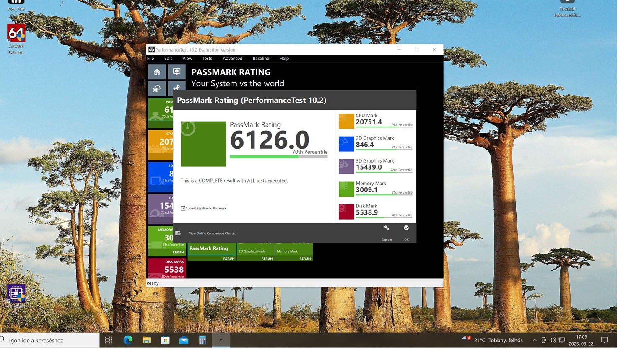The image size is (644, 362).
Task: Open File Explorer from the taskbar
Action: [x=146, y=340]
